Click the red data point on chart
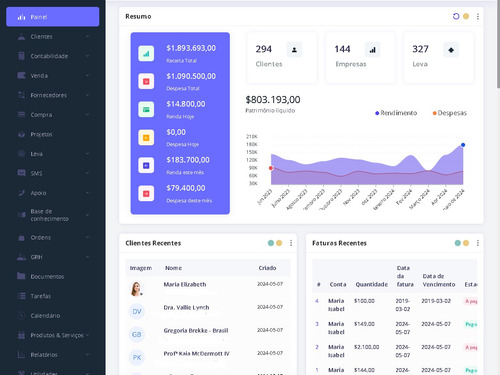This screenshot has height=375, width=500. point(271,168)
